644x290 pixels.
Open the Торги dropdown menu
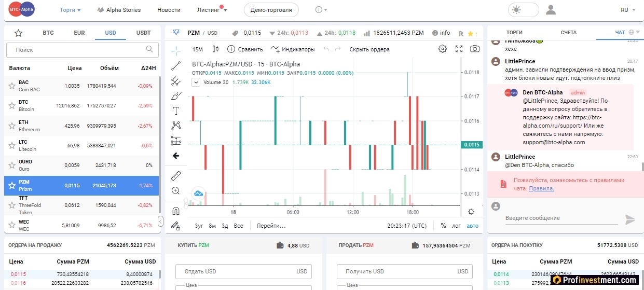[x=70, y=10]
